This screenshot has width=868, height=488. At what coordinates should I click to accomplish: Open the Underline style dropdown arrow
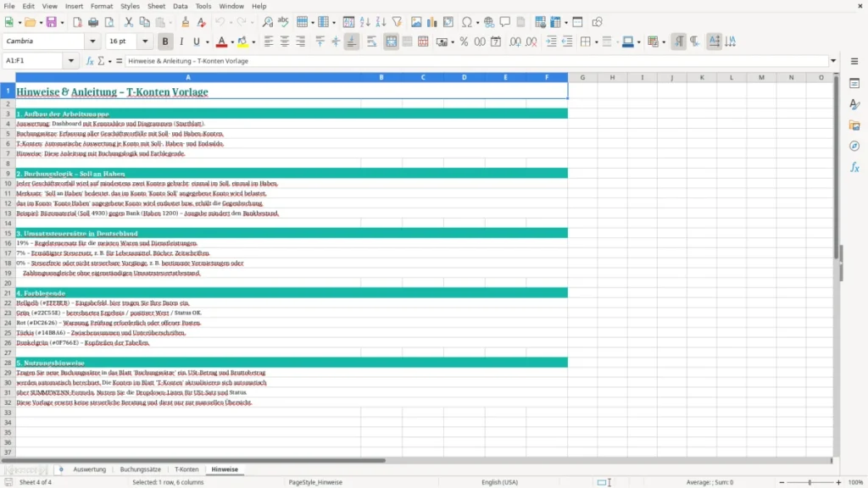207,42
